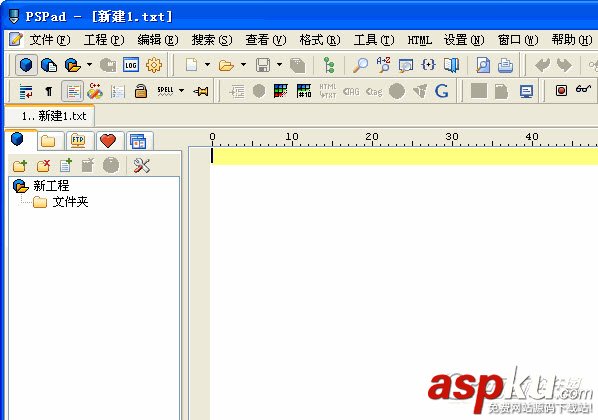Click the eyeglasses icon
The image size is (598, 420).
coord(584,90)
